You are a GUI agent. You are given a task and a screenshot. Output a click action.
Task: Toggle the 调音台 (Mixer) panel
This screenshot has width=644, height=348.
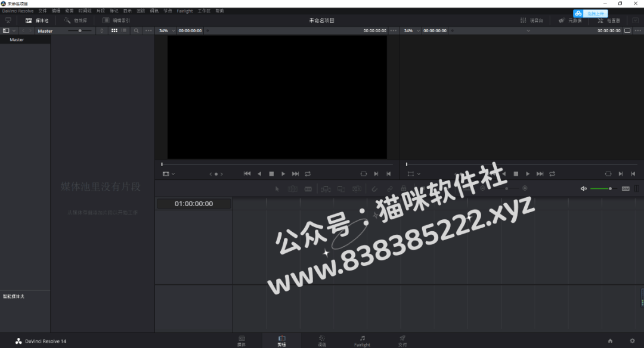(x=531, y=20)
